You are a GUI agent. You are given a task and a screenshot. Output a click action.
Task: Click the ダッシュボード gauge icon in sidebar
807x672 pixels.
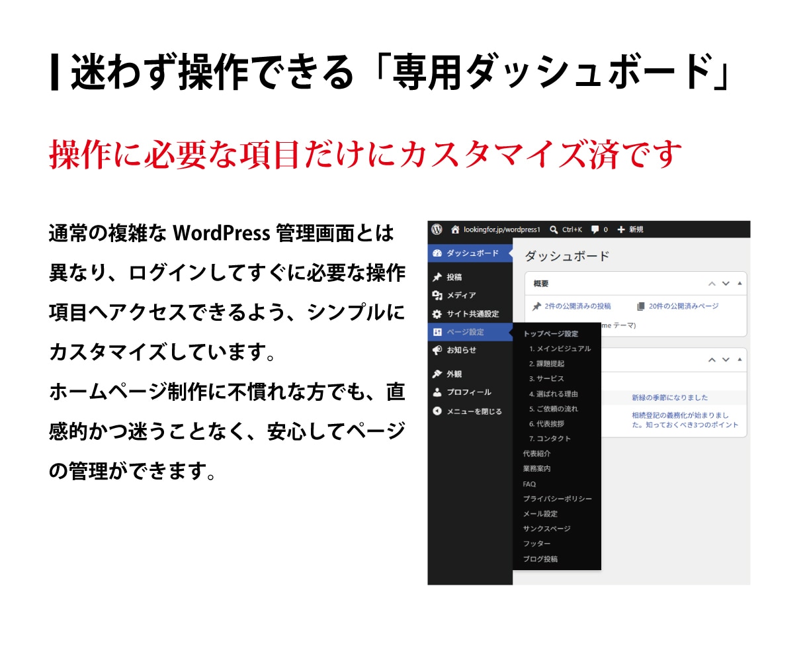(x=437, y=253)
